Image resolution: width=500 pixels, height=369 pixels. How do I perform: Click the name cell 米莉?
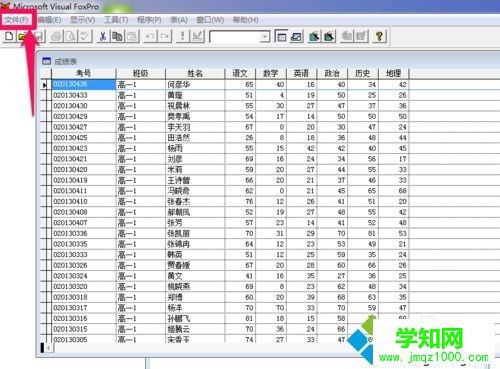[x=195, y=170]
